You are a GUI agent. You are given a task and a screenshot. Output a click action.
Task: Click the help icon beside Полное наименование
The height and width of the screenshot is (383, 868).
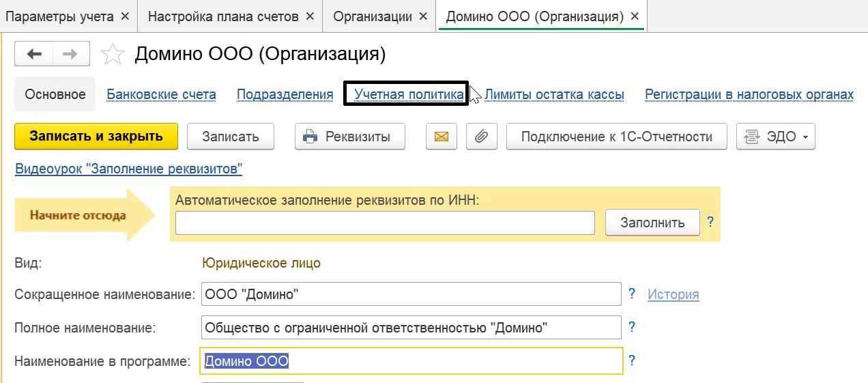coord(632,327)
